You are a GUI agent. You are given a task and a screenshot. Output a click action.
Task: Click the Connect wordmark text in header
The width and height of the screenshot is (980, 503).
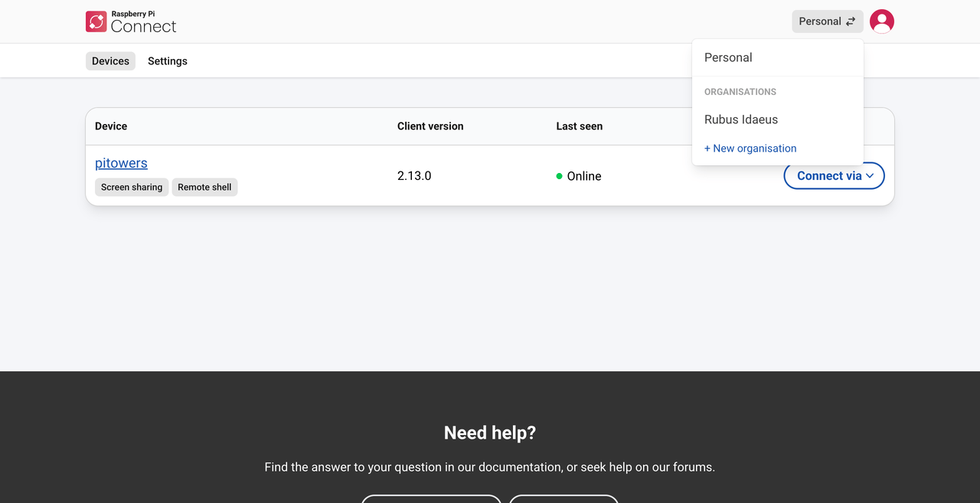click(143, 27)
